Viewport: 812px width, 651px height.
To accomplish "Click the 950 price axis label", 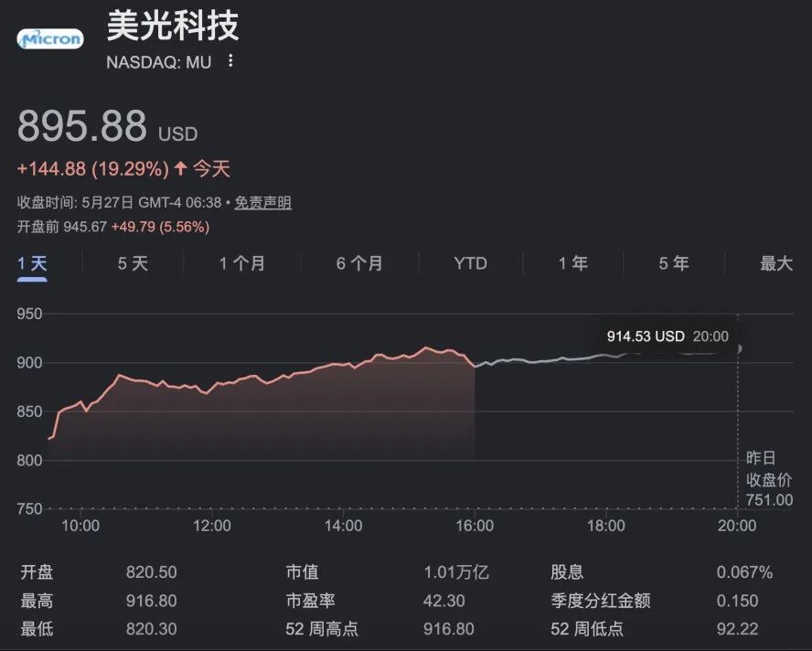I will 29,314.
